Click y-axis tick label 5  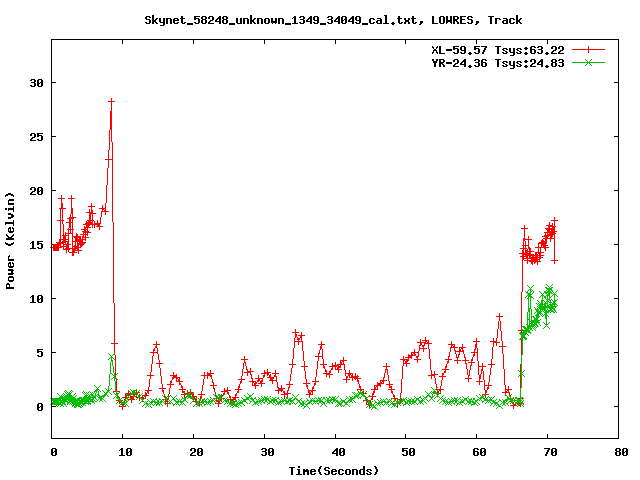point(40,353)
